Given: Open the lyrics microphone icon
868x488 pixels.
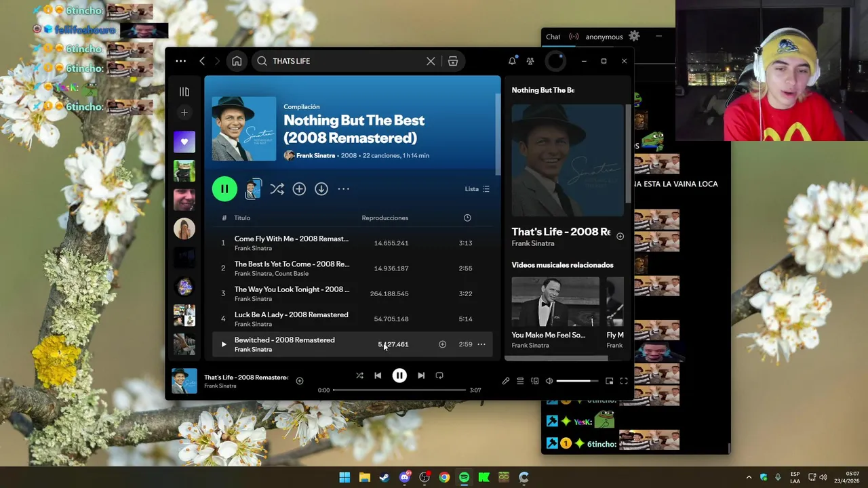Looking at the screenshot, I should (505, 381).
